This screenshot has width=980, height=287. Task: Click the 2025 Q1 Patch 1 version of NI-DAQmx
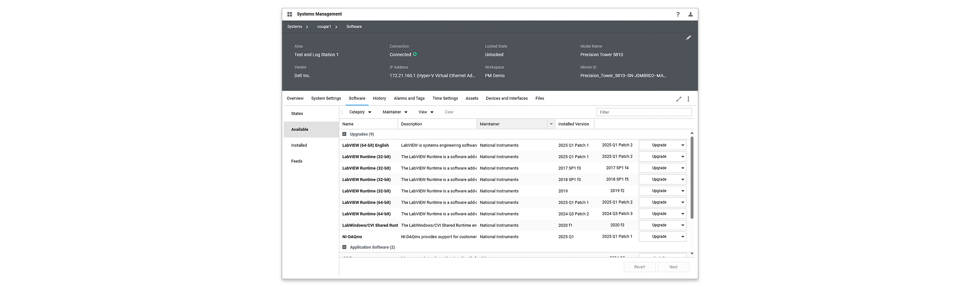coord(617,236)
